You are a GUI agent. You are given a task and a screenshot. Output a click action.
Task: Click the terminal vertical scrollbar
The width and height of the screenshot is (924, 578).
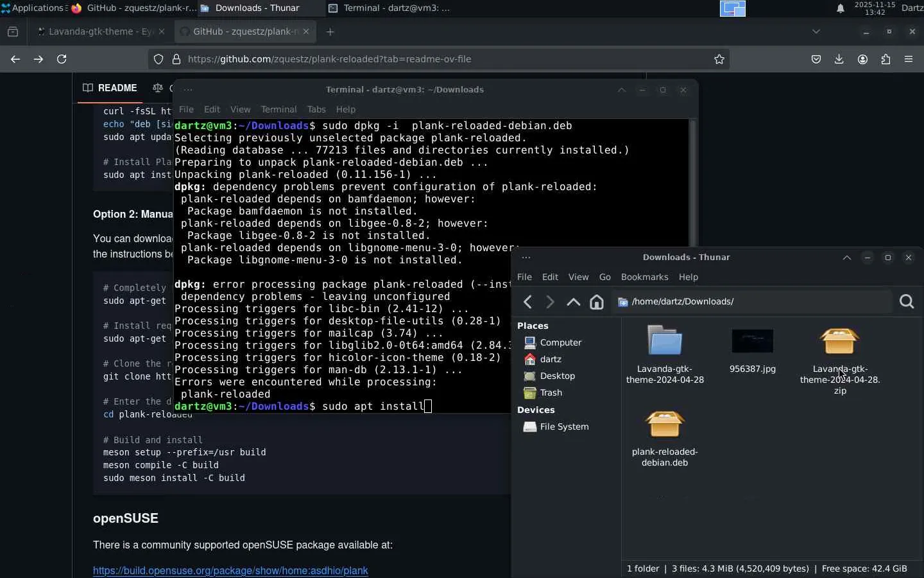(x=692, y=183)
